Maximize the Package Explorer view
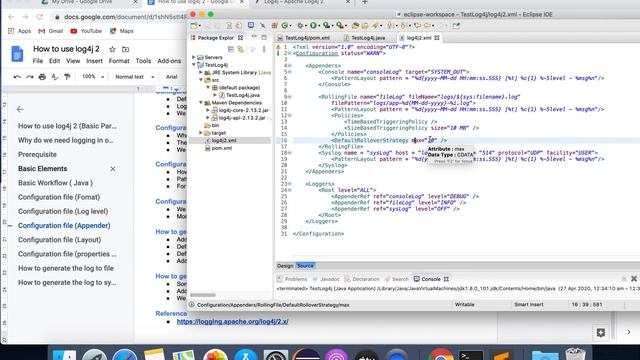The width and height of the screenshot is (640, 360). 264,37
